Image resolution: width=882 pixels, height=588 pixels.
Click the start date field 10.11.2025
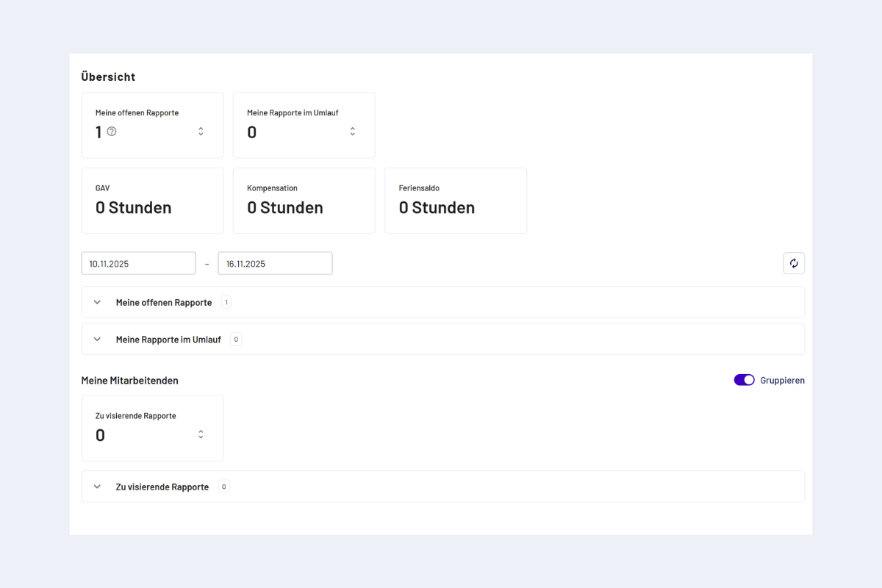tap(138, 263)
